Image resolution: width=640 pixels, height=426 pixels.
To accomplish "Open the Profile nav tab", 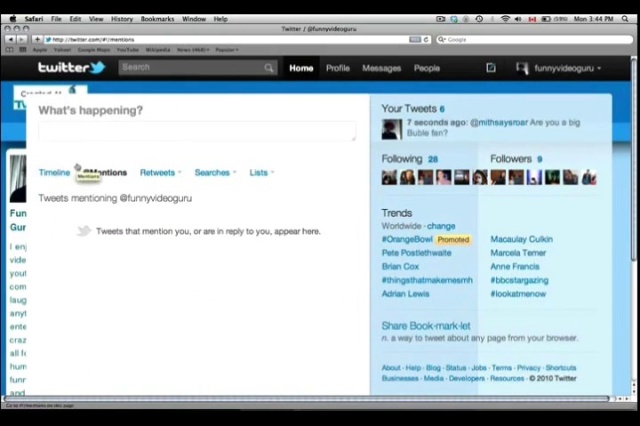I will pos(338,68).
